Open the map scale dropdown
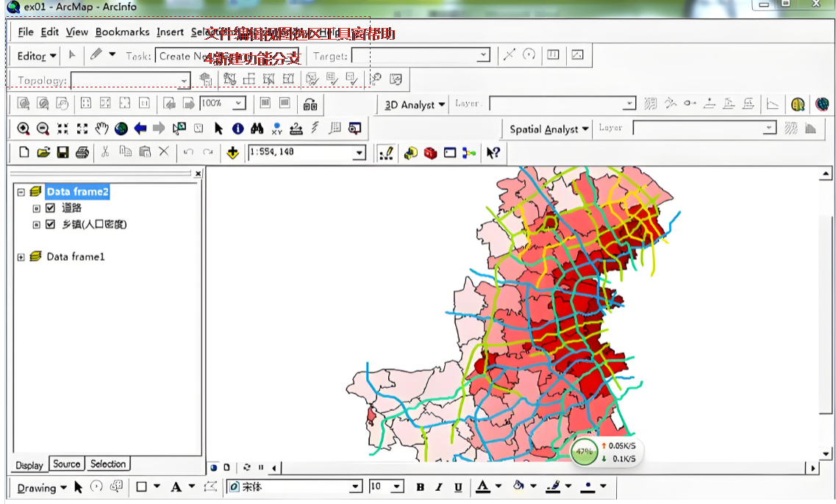836x504 pixels. coord(360,153)
